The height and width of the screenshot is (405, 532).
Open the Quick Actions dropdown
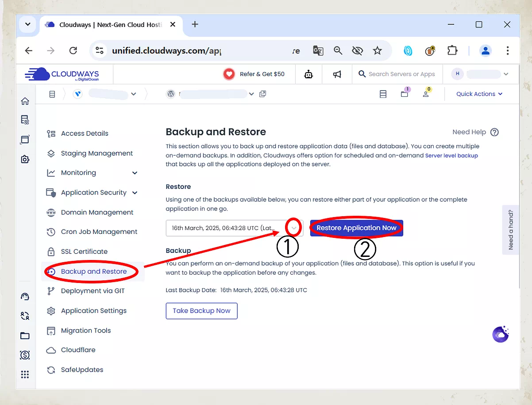tap(479, 94)
